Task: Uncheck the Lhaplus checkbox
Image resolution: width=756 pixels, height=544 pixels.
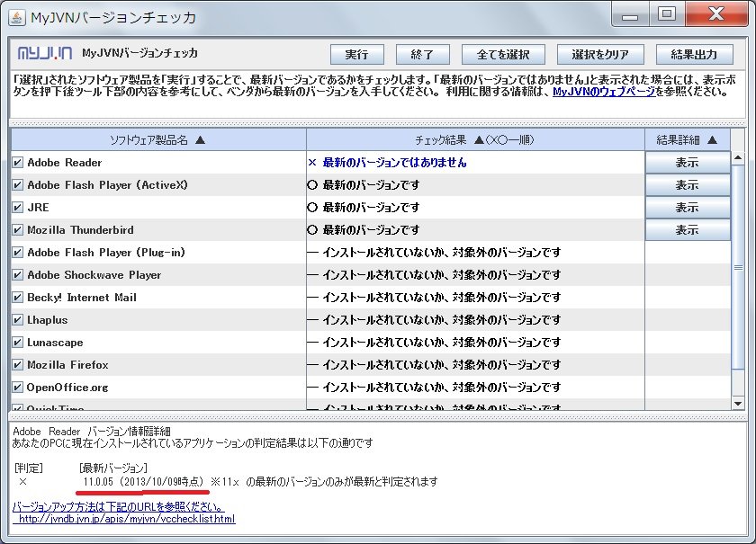Action: (17, 320)
